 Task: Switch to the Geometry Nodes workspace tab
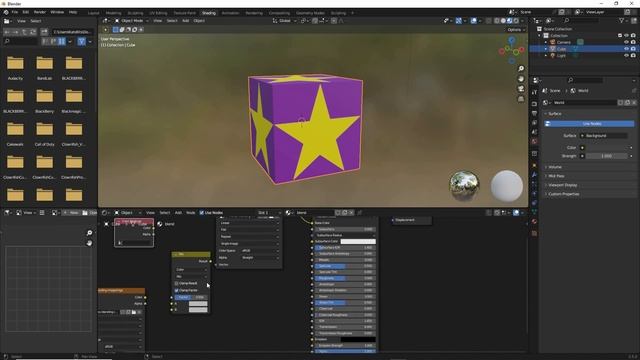tap(310, 13)
